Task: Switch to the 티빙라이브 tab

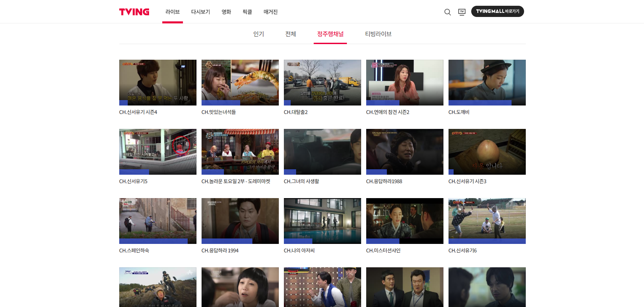Action: pos(378,34)
